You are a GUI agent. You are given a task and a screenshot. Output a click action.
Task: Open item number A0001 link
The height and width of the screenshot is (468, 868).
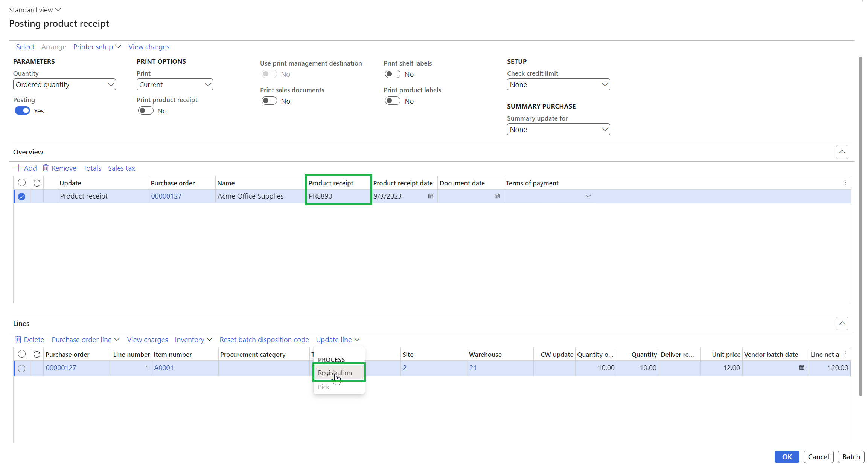[164, 368]
